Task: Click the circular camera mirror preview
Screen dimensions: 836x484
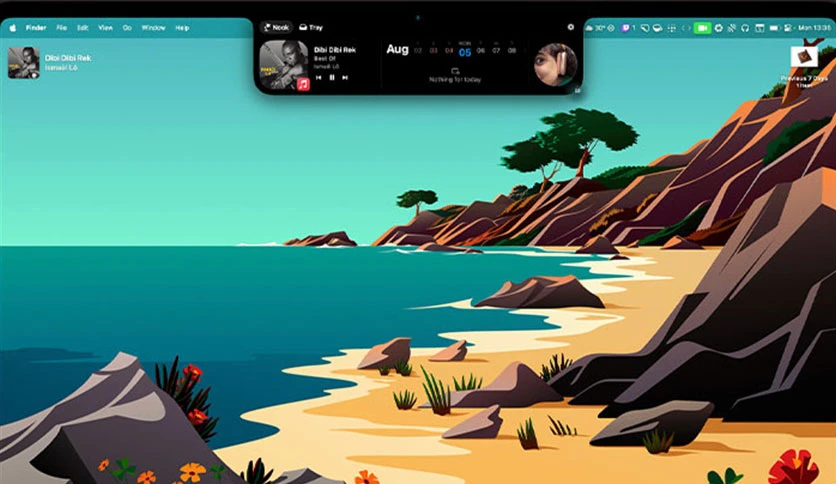Action: tap(556, 64)
